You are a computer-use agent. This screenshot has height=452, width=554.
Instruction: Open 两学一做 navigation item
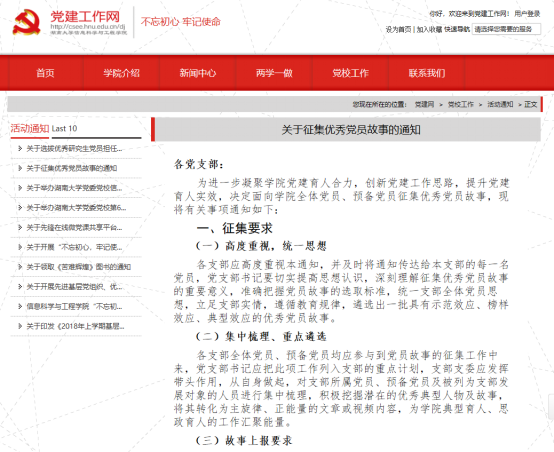tap(274, 73)
